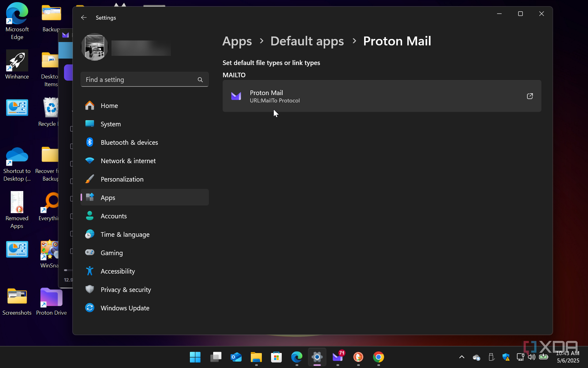This screenshot has width=588, height=368.
Task: Select Removed Apps desktop file
Action: coord(17,210)
